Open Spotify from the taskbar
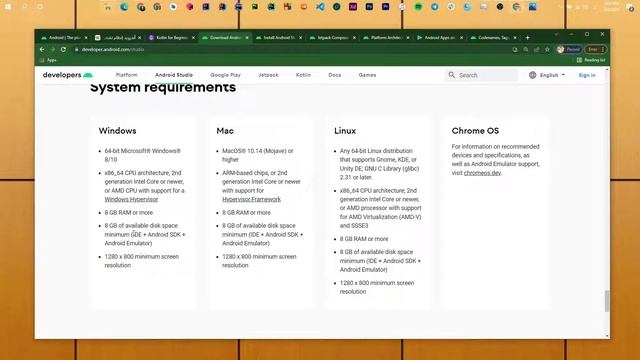Image resolution: width=640 pixels, height=360 pixels. click(418, 7)
